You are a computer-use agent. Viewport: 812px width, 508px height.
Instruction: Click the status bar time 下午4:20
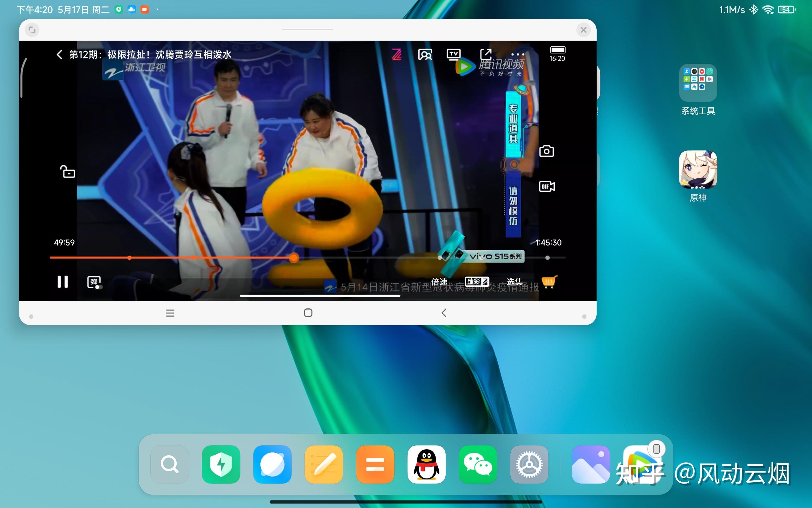[x=35, y=10]
